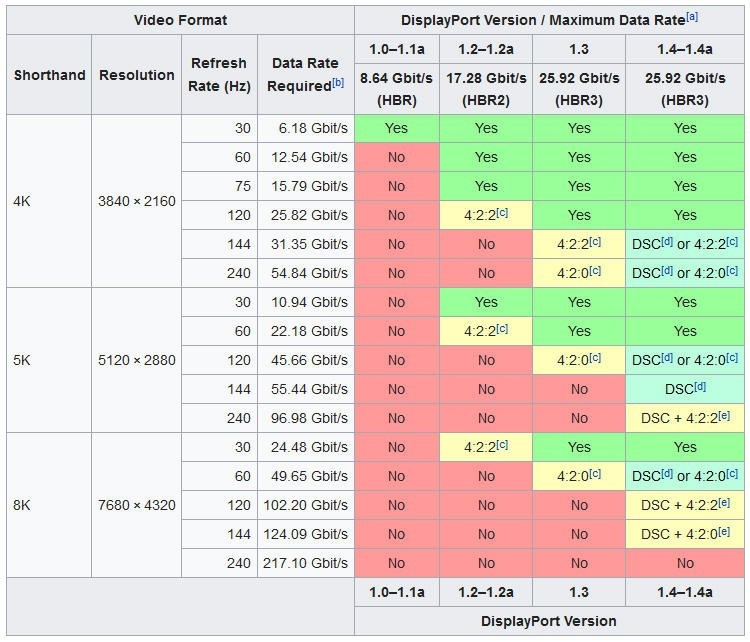Open footnote [b] after Data Rate Required
750x642 pixels.
point(338,83)
